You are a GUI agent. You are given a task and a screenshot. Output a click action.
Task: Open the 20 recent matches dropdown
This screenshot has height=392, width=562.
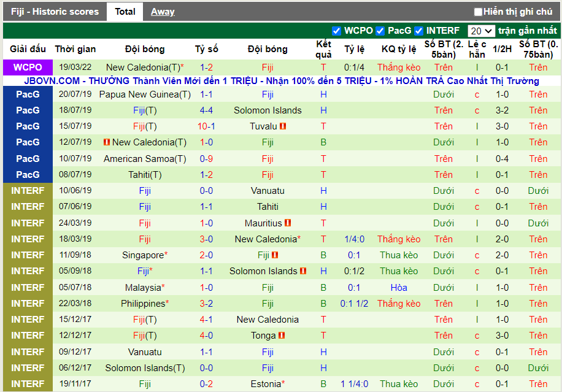click(481, 31)
